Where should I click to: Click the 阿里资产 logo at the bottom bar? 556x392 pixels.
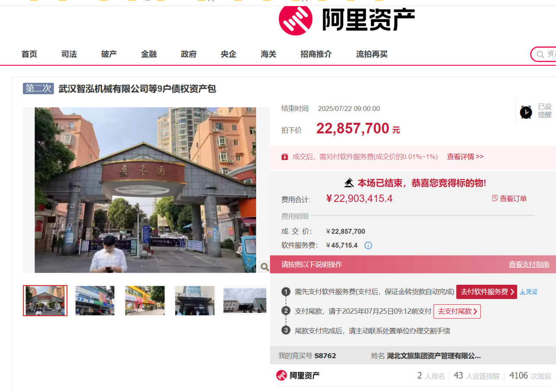tap(298, 375)
